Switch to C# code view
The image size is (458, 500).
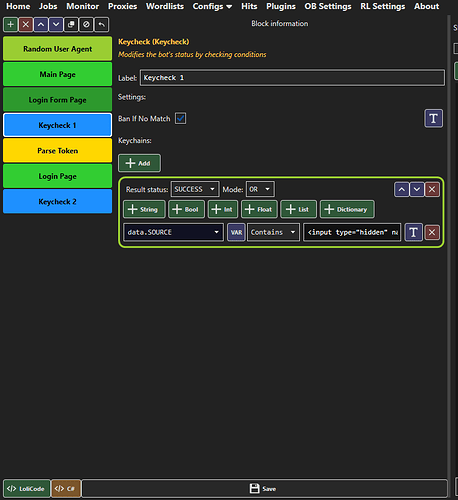pyautogui.click(x=66, y=489)
